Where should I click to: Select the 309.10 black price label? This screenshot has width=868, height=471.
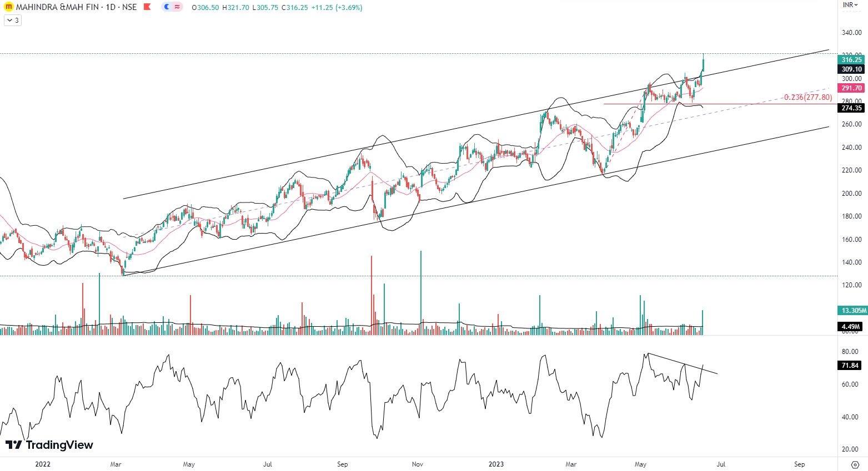click(851, 69)
